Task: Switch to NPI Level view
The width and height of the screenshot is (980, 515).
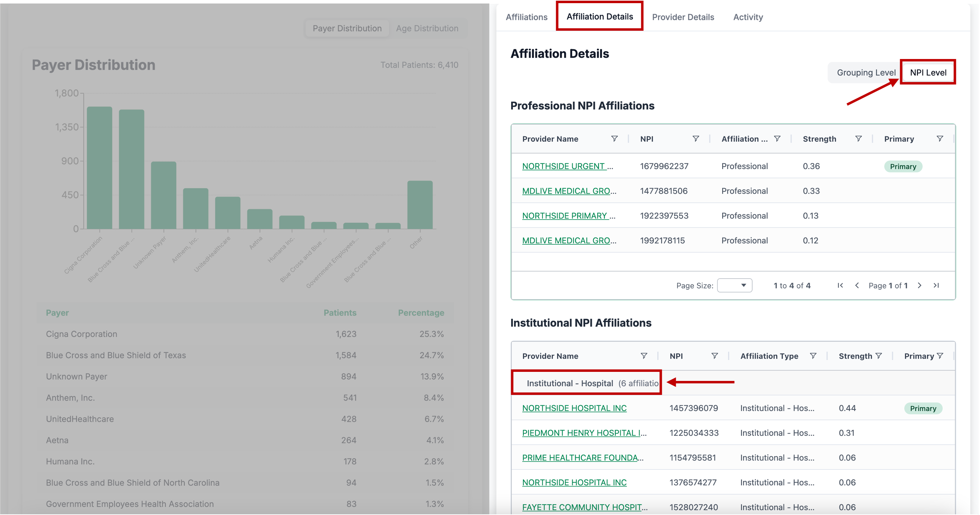Action: [928, 72]
